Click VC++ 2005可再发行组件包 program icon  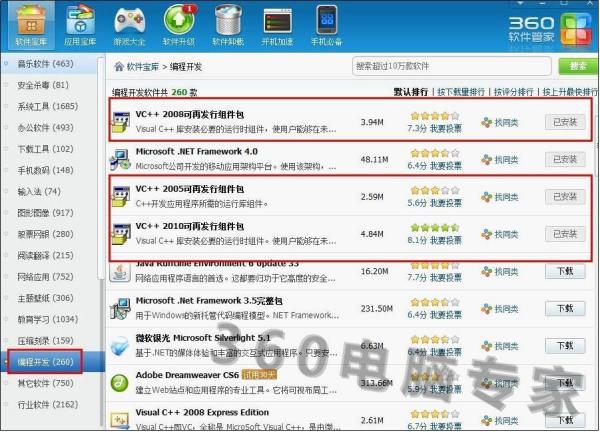click(x=121, y=196)
